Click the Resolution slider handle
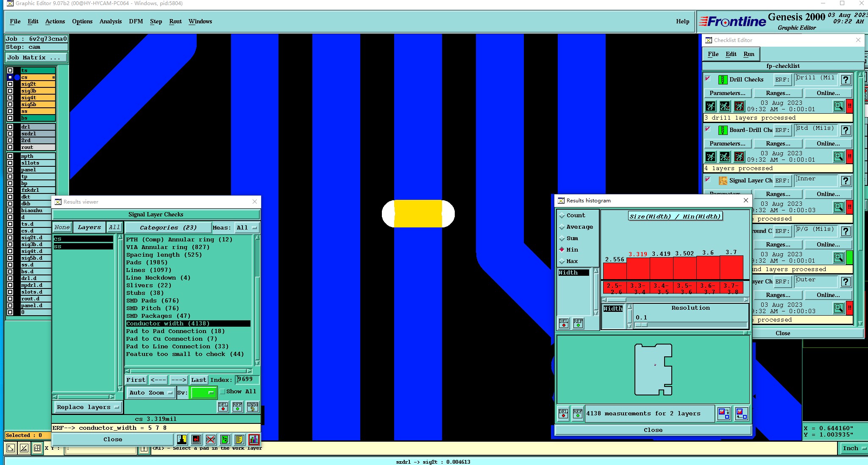This screenshot has width=868, height=465. pos(641,325)
